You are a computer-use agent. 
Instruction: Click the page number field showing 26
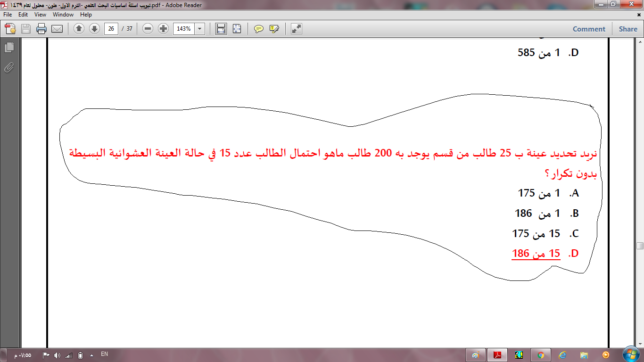click(111, 29)
